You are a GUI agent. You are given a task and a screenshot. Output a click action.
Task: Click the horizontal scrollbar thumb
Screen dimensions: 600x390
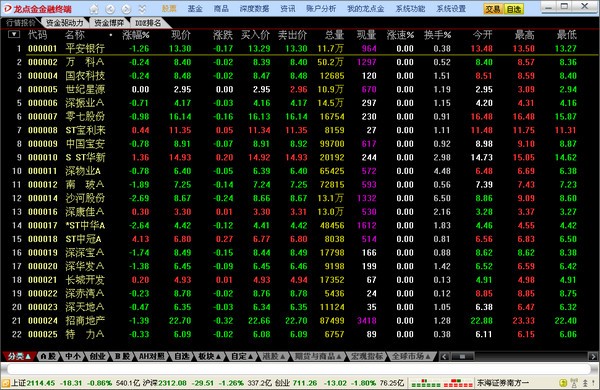click(x=462, y=357)
